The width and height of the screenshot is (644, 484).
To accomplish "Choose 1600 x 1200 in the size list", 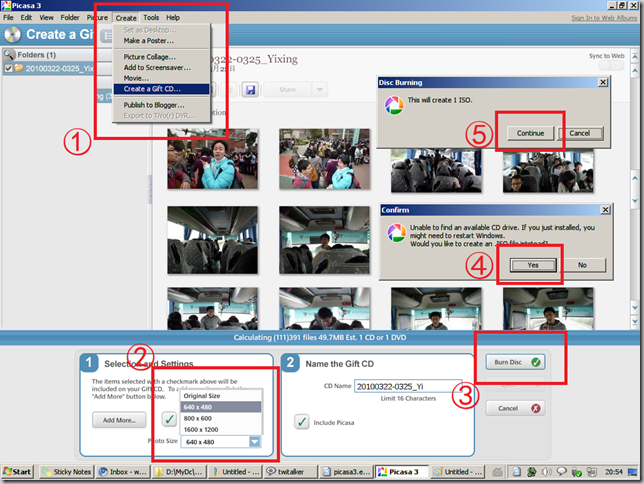I will (221, 429).
